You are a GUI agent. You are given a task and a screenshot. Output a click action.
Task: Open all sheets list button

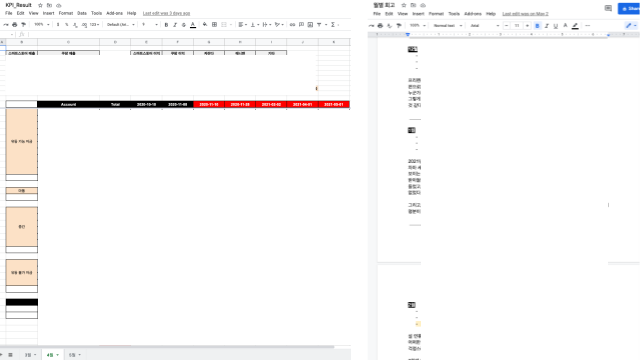click(11, 355)
